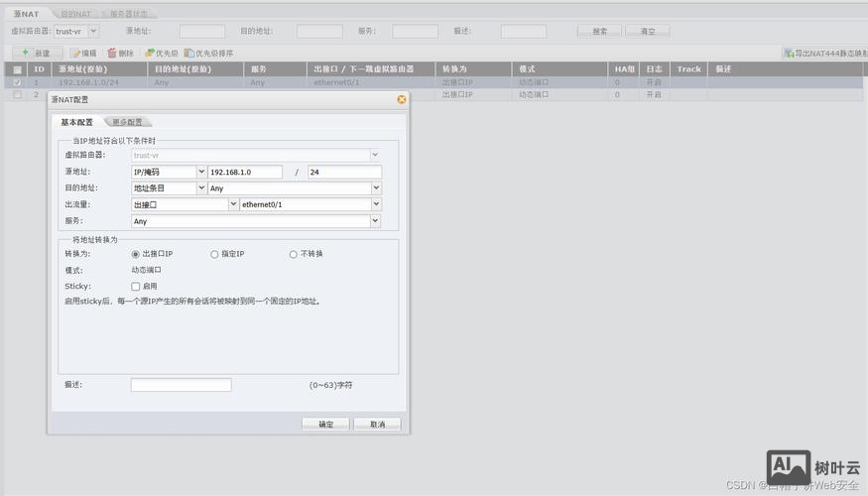Click the 192.168.1.0/24 cell in row 1
868x496 pixels.
click(x=88, y=82)
